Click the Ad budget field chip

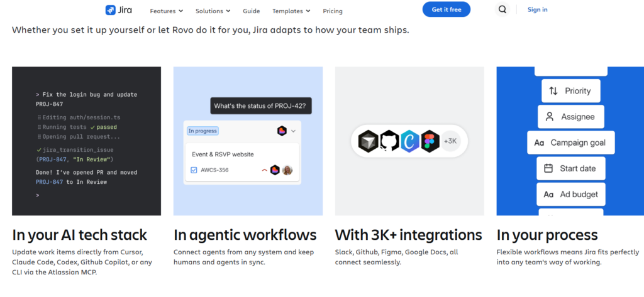(x=571, y=195)
